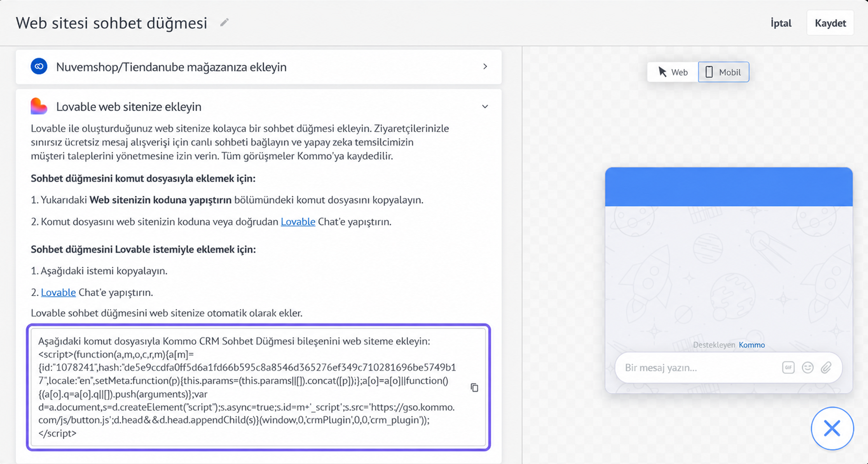868x464 pixels.
Task: Open the Lovable link in step two of script instructions
Action: point(298,222)
